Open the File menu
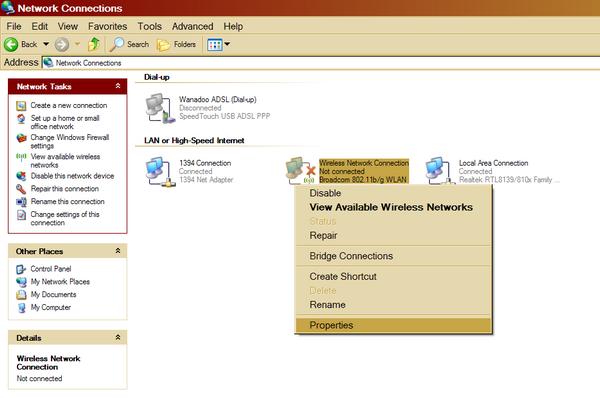The width and height of the screenshot is (600, 398). 14,26
